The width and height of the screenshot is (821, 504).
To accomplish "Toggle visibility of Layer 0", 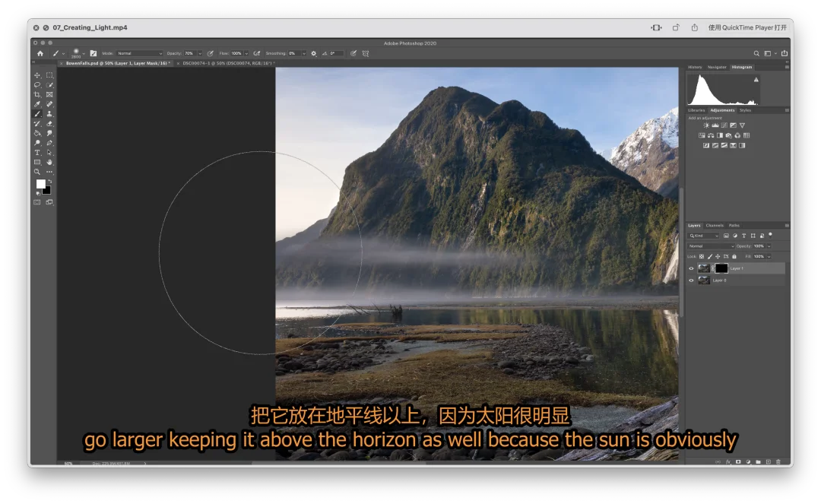I will pyautogui.click(x=691, y=281).
